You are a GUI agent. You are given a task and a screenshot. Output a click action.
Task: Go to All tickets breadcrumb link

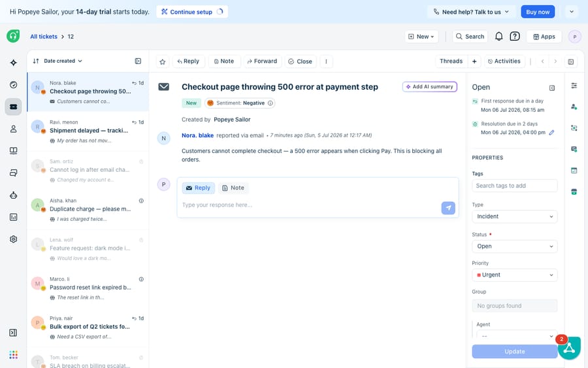click(44, 37)
